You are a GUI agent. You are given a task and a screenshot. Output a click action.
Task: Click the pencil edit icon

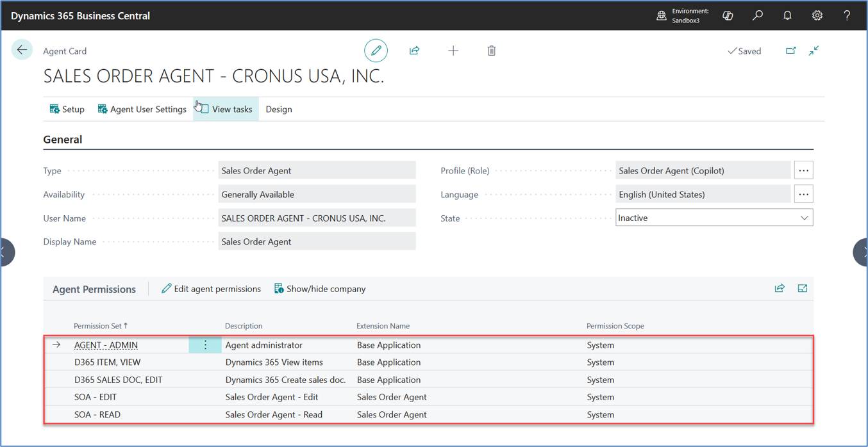(x=376, y=51)
